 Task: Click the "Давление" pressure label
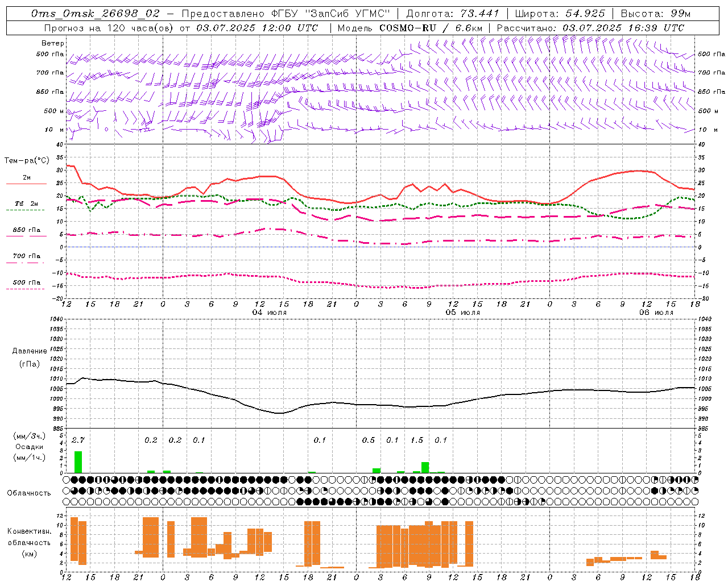(x=30, y=351)
